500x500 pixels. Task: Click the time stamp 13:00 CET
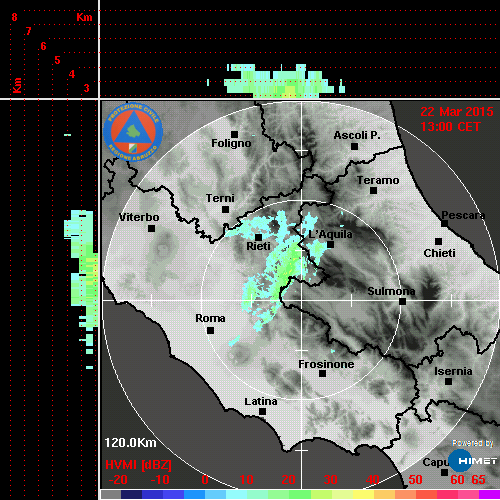coord(450,127)
